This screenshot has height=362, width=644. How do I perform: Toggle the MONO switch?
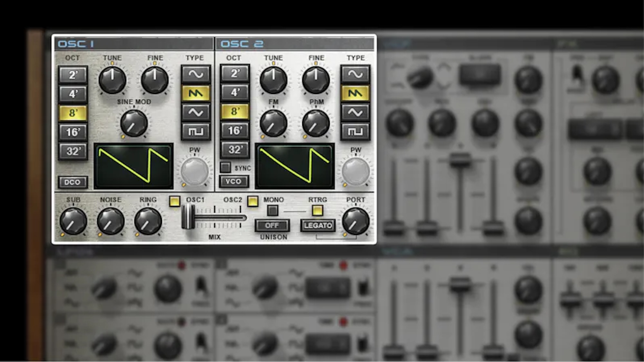(x=273, y=211)
